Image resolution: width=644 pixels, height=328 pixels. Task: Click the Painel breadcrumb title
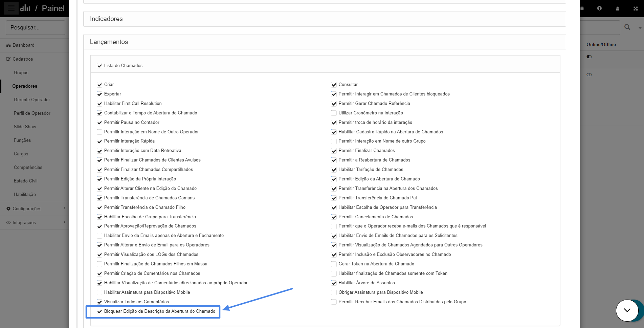(53, 8)
